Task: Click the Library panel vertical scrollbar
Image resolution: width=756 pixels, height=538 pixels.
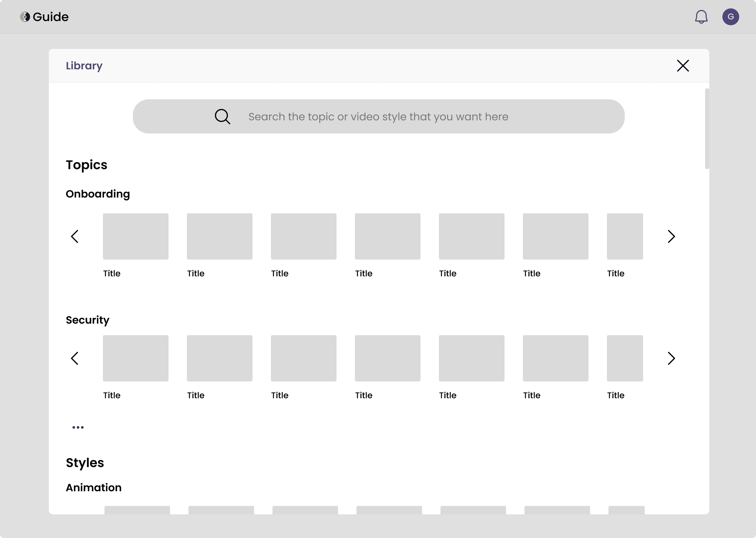Action: click(x=707, y=129)
